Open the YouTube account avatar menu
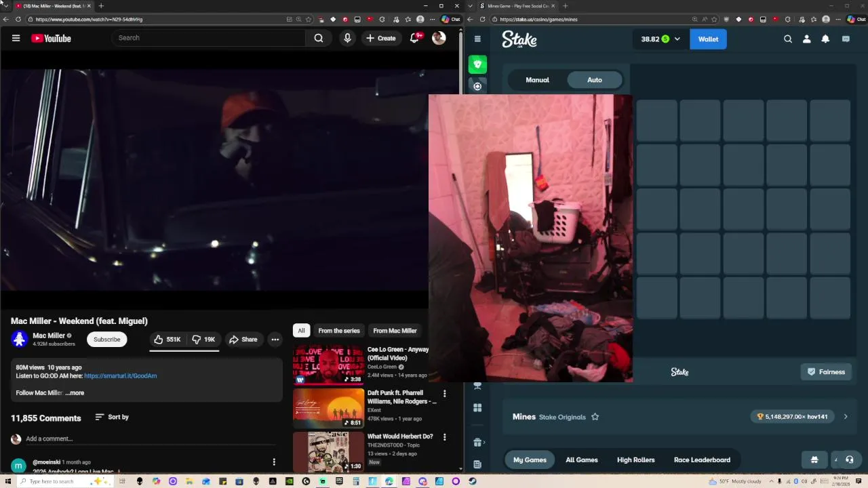The image size is (868, 488). [439, 38]
